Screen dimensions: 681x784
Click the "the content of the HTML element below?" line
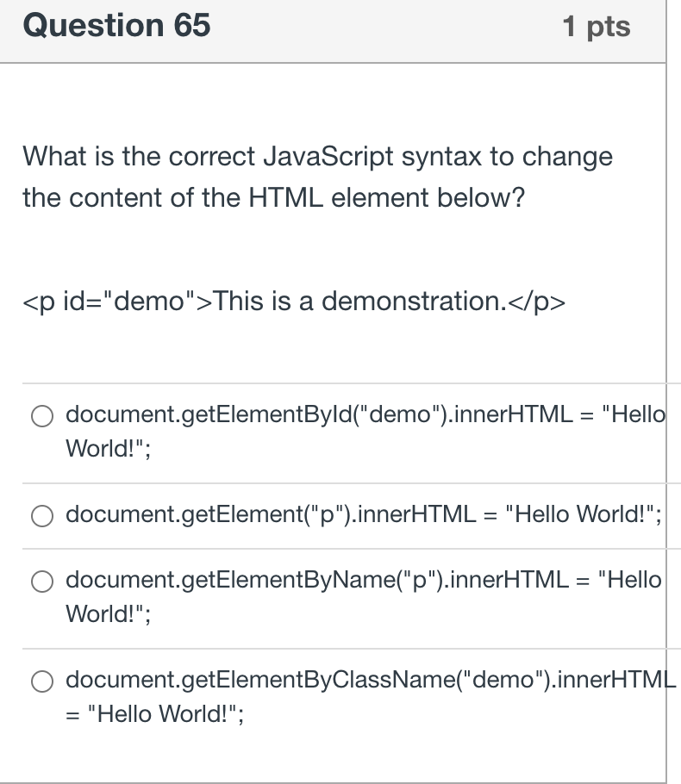click(x=273, y=198)
